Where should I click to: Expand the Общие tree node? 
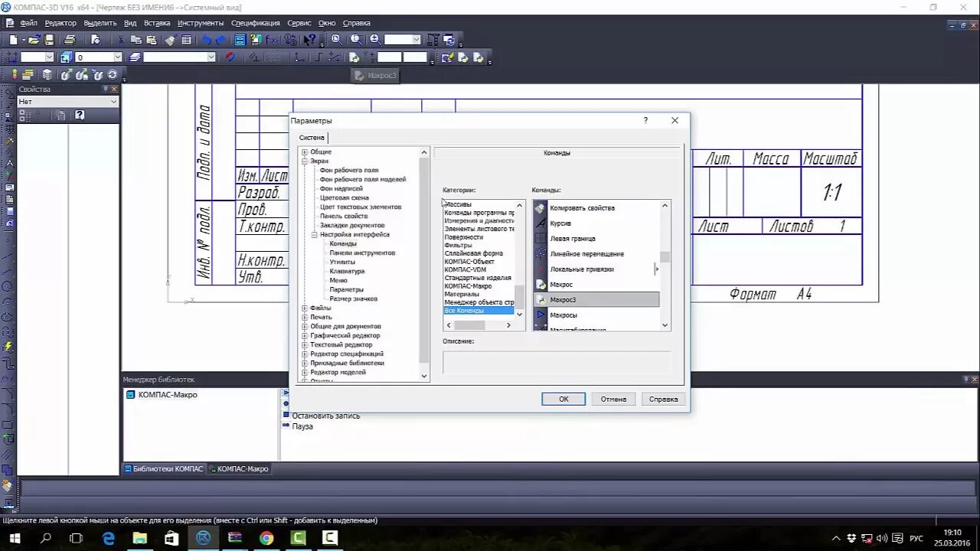305,152
